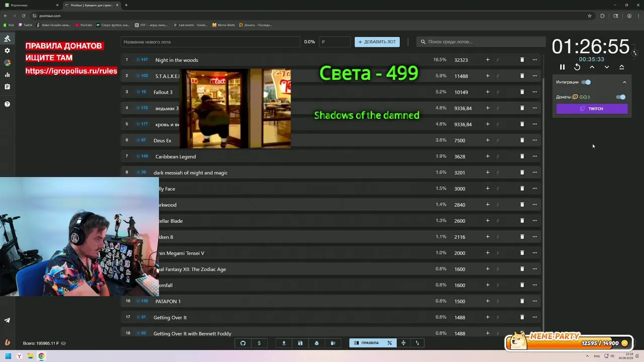Pause the auction countdown timer

(562, 67)
